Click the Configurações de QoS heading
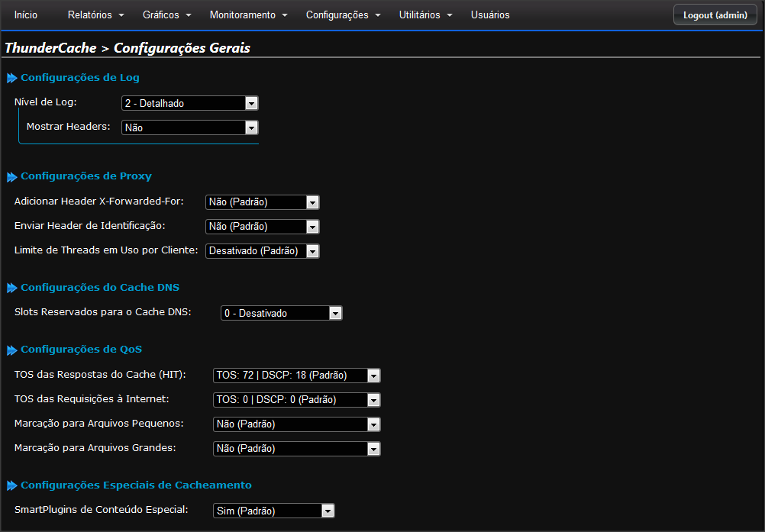 pos(82,349)
